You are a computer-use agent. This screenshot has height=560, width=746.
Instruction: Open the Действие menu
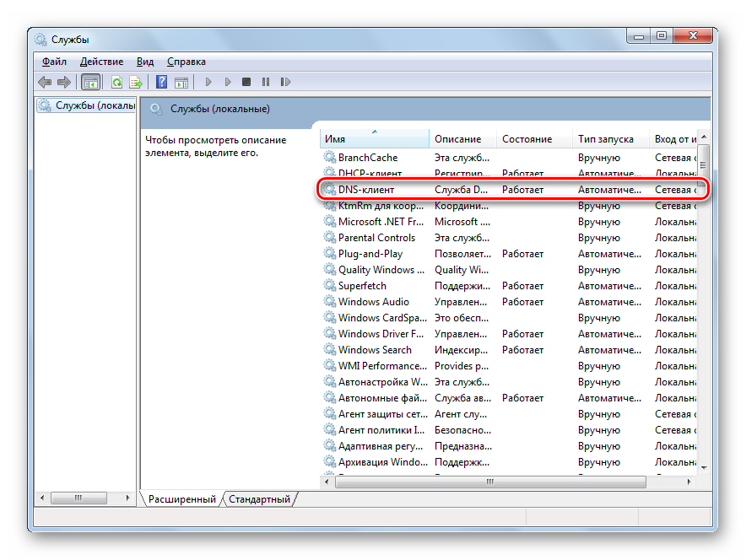click(x=101, y=62)
